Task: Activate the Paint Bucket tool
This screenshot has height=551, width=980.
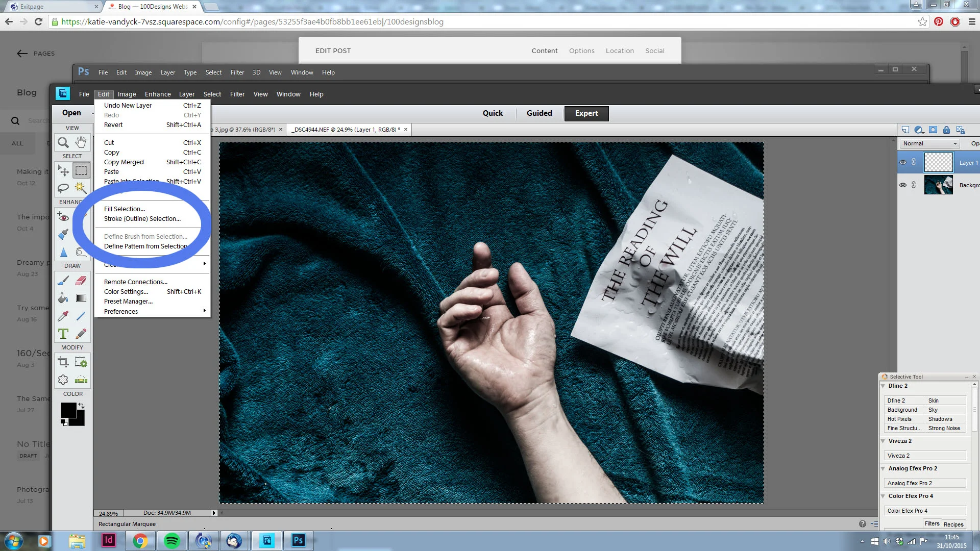Action: pyautogui.click(x=63, y=298)
